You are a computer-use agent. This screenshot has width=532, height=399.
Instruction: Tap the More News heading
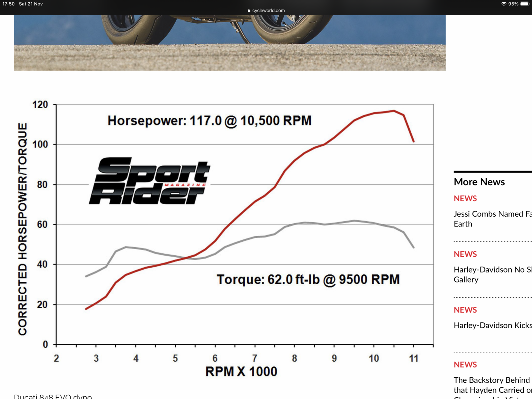479,182
